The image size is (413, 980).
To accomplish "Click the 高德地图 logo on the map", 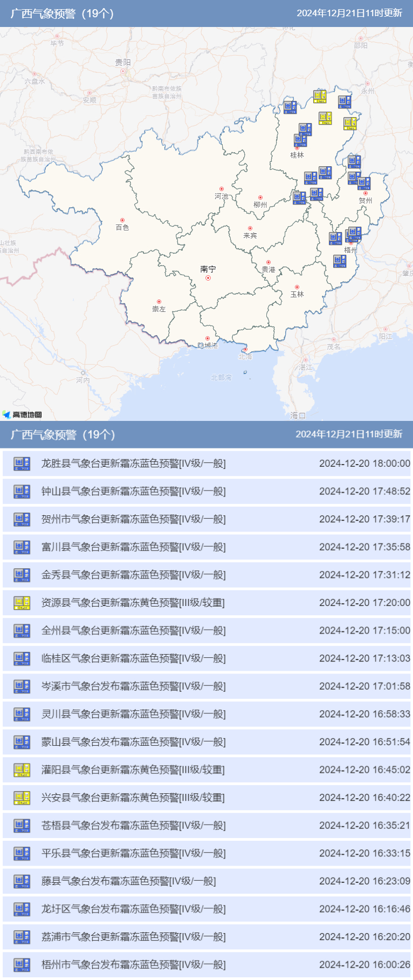I will (x=22, y=414).
